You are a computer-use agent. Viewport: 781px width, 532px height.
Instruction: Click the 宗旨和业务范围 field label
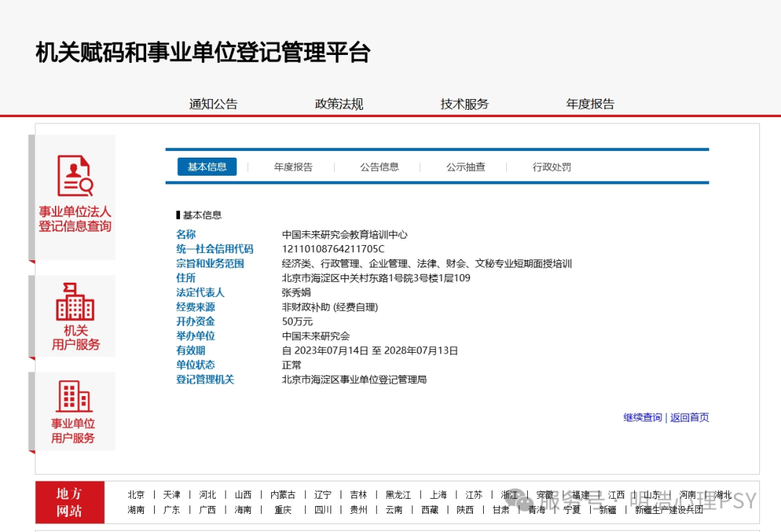click(210, 263)
